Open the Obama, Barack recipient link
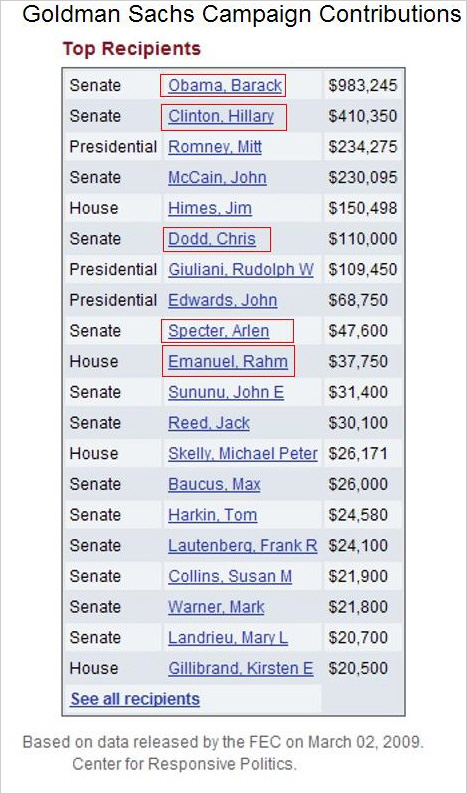The image size is (467, 794). click(x=225, y=86)
